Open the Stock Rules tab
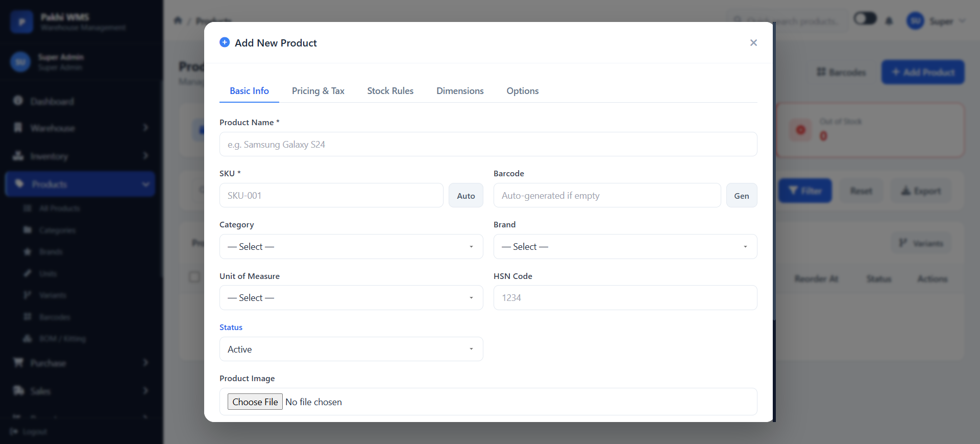This screenshot has height=444, width=980. pos(390,91)
